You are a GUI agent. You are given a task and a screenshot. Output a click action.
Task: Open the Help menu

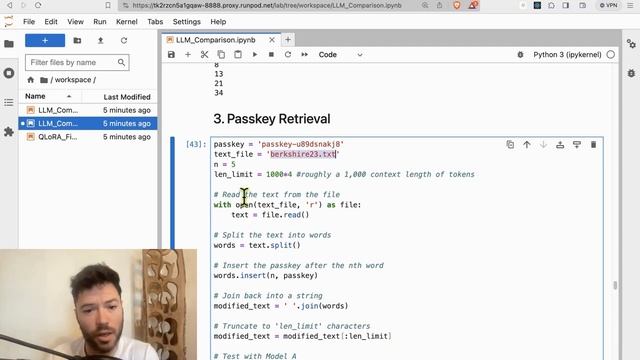218,22
